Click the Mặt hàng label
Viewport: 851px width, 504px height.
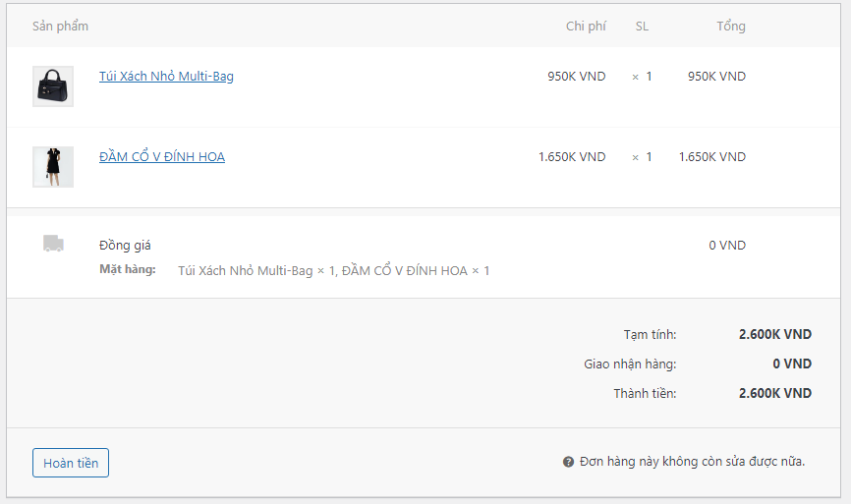coord(128,269)
